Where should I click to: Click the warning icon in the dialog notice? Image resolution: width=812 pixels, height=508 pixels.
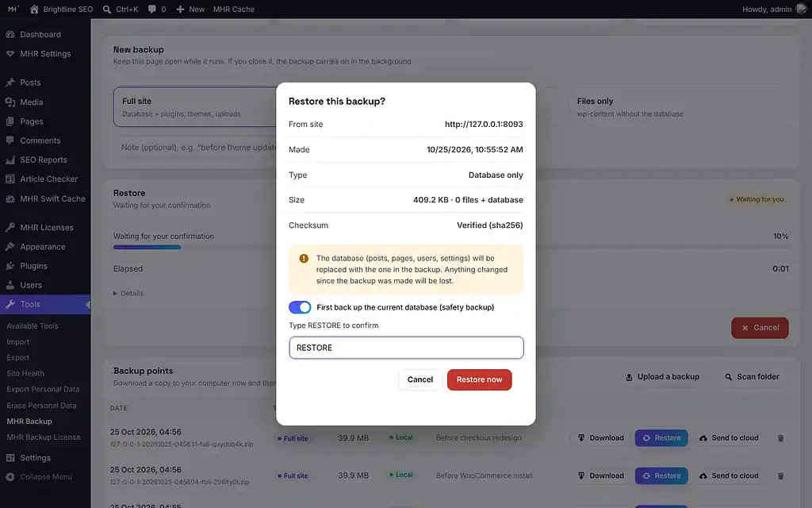(304, 258)
